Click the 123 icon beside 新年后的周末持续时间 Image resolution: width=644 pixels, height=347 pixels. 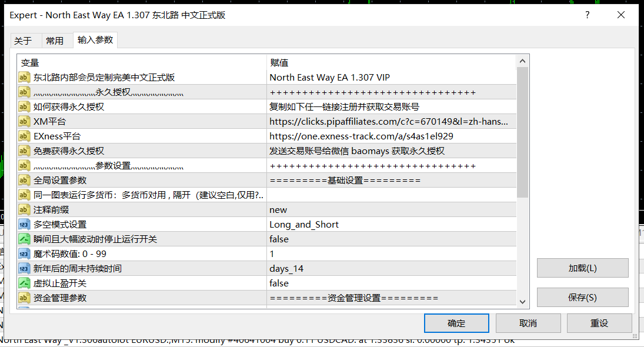(24, 269)
